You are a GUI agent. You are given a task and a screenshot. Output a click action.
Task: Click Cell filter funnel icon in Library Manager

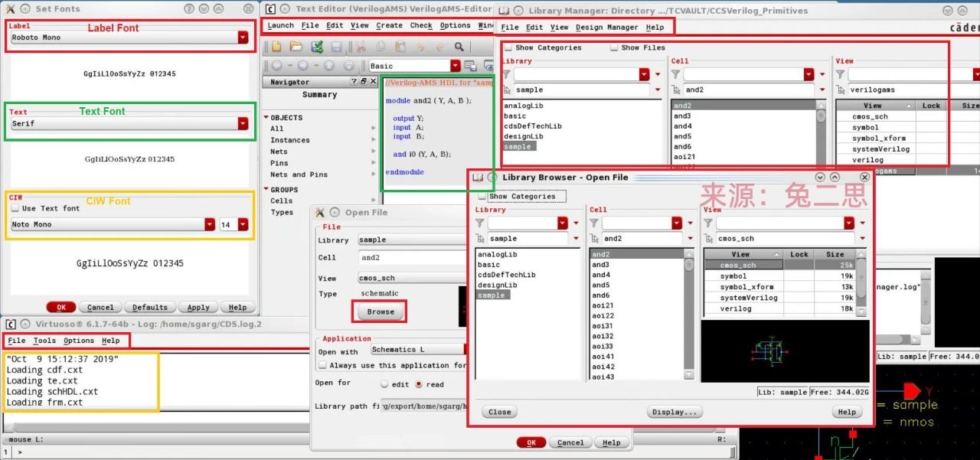click(x=675, y=74)
